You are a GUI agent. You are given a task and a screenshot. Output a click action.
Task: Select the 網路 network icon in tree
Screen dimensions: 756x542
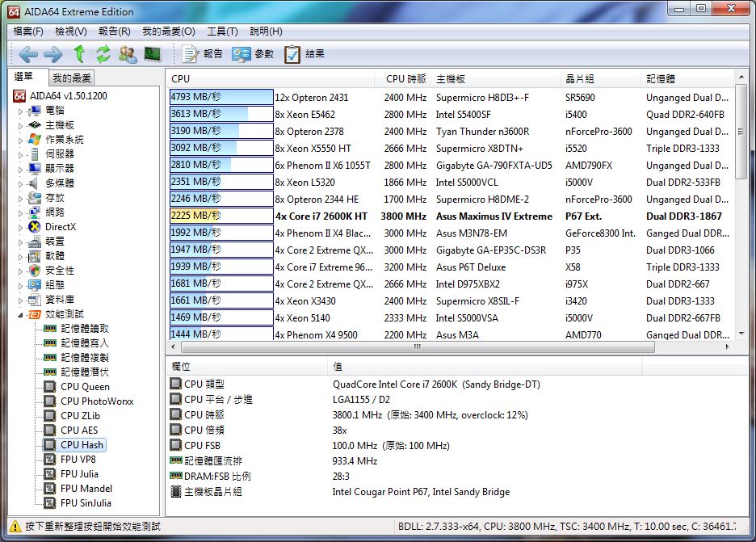pos(34,212)
